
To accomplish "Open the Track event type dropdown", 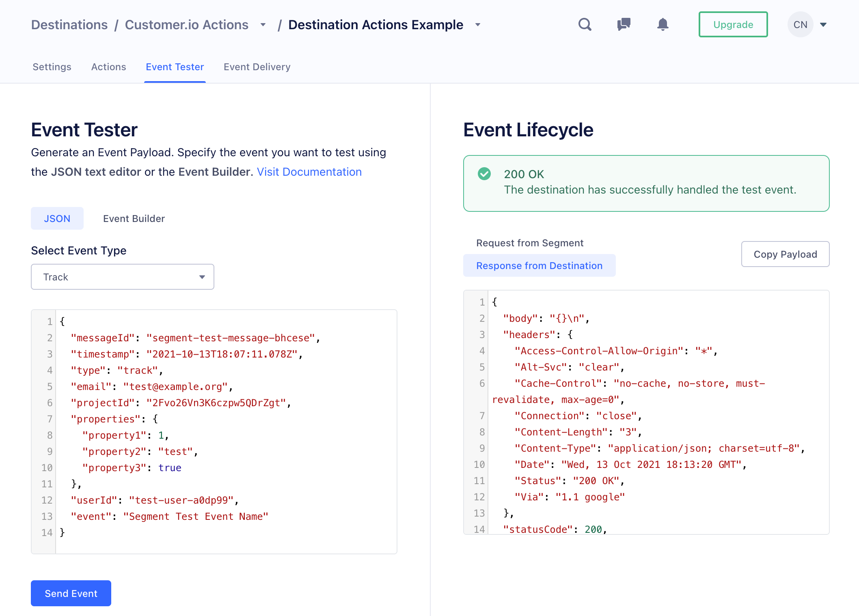I will [123, 277].
